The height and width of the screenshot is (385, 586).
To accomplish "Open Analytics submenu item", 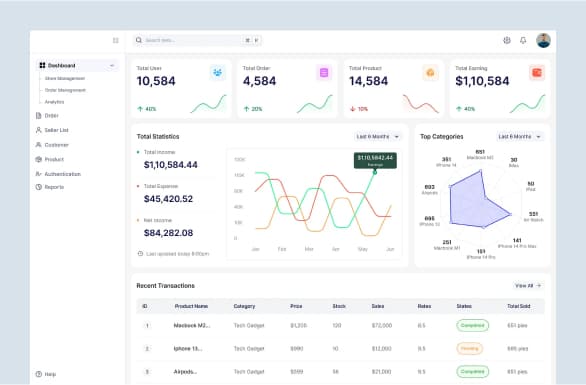I will (x=54, y=102).
